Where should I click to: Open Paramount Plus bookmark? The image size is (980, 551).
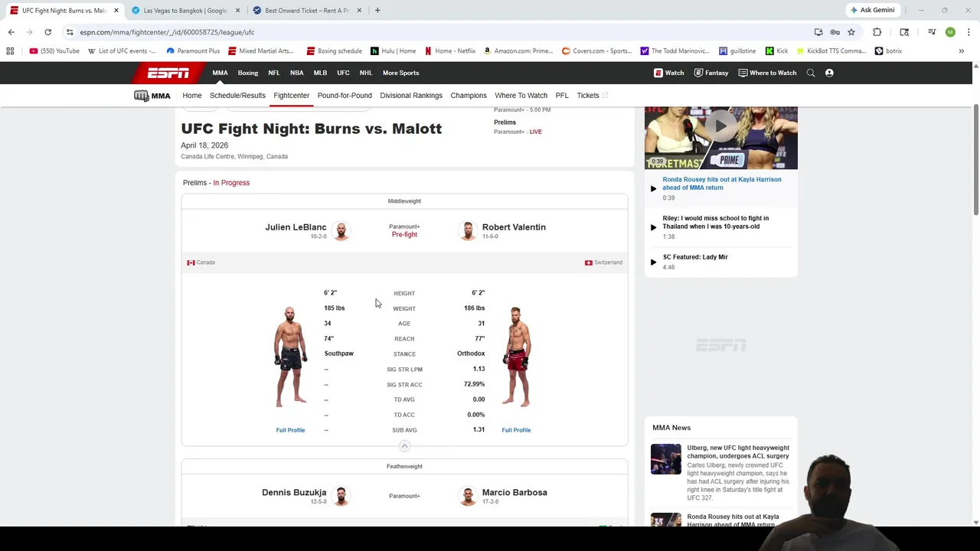(x=193, y=51)
